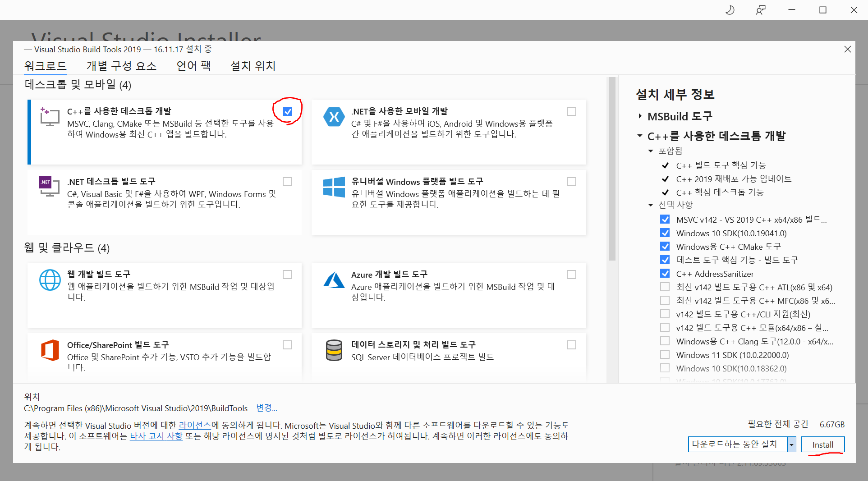This screenshot has height=481, width=868.
Task: Check Windows 10 SDK(10.0.18362.0) option
Action: pos(665,368)
